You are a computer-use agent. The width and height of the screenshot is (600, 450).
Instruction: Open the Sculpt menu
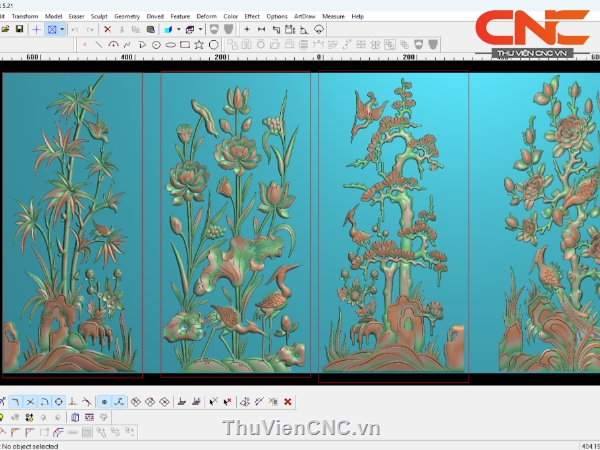(99, 16)
